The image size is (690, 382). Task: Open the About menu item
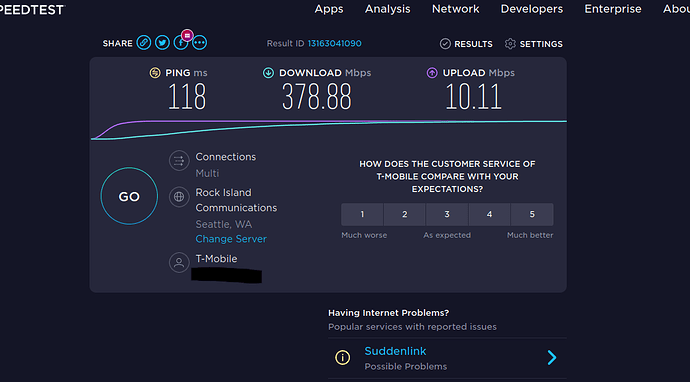coord(676,9)
